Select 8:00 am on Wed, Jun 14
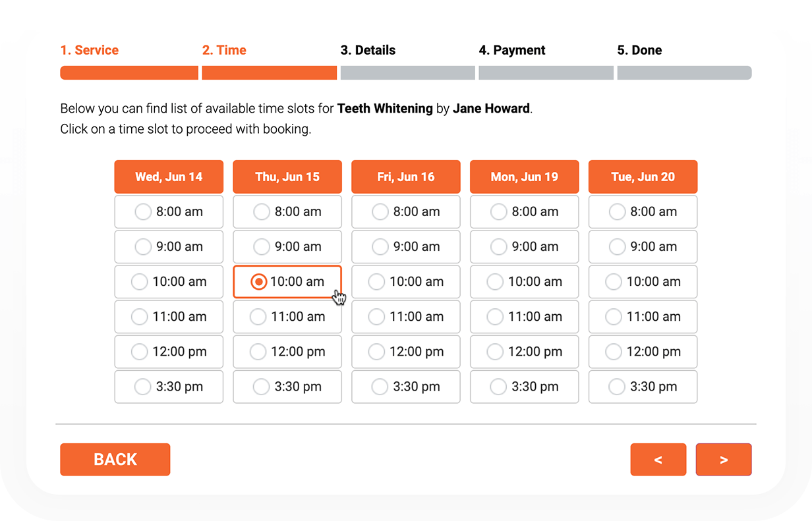 [169, 212]
